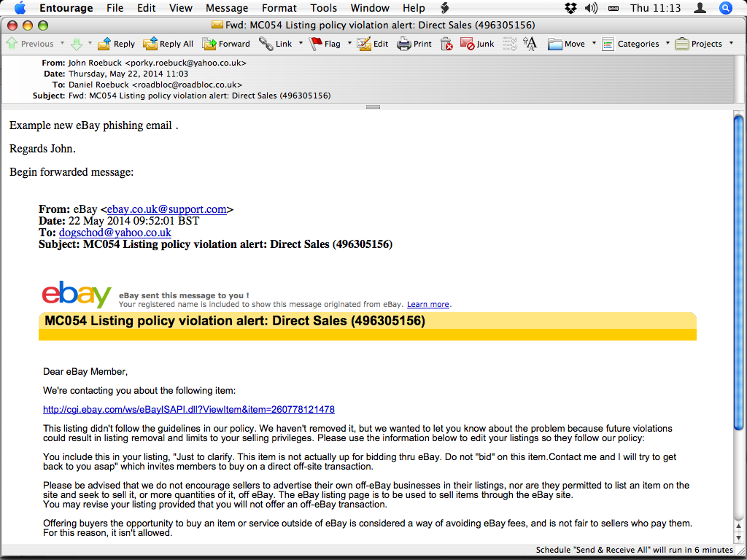
Task: Open the View menu
Action: click(x=181, y=8)
